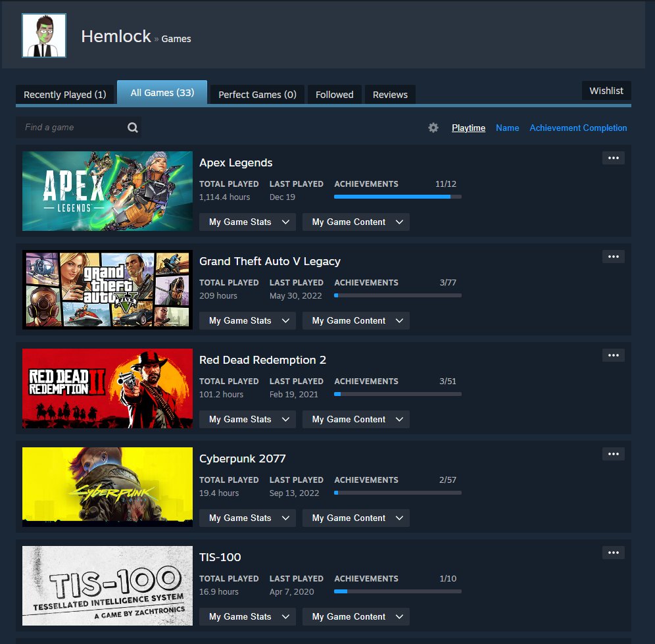This screenshot has width=655, height=644.
Task: Click GTA V achievements progress bar
Action: [x=398, y=295]
